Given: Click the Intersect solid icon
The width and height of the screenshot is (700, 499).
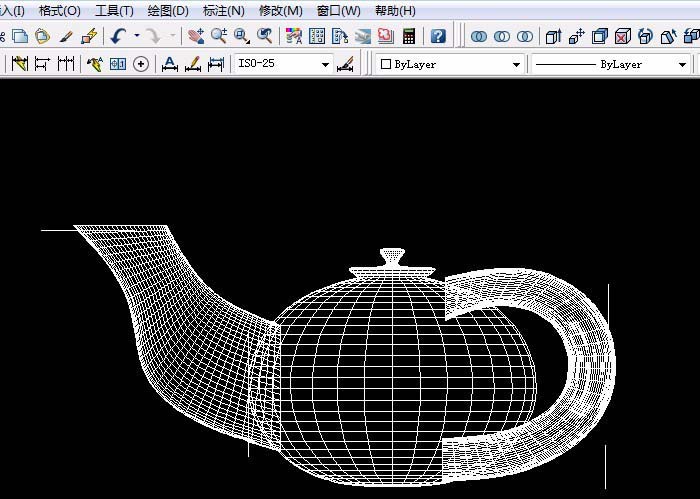Looking at the screenshot, I should click(x=525, y=36).
